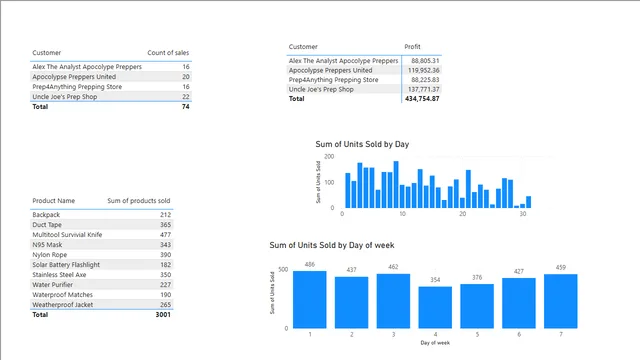This screenshot has width=640, height=360.
Task: Select the day 4 bar labeled 354
Action: pos(435,307)
